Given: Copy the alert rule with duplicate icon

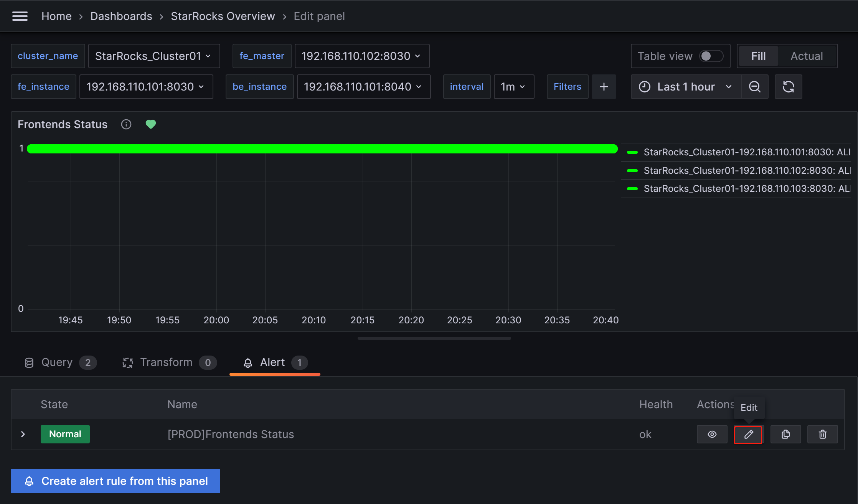Looking at the screenshot, I should [785, 434].
